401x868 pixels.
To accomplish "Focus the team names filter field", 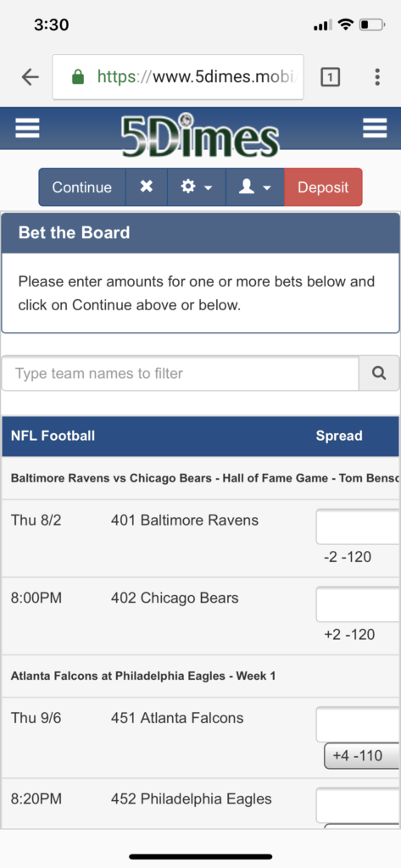I will point(181,373).
